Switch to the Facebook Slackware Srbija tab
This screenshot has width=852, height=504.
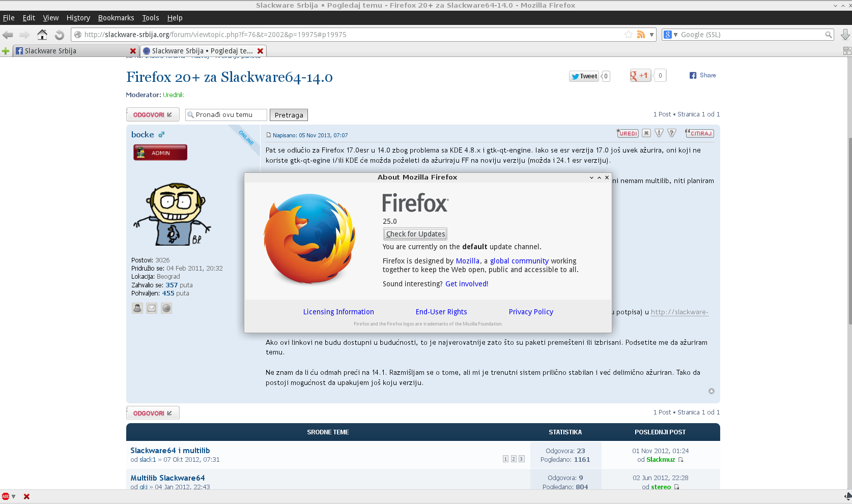pos(71,51)
